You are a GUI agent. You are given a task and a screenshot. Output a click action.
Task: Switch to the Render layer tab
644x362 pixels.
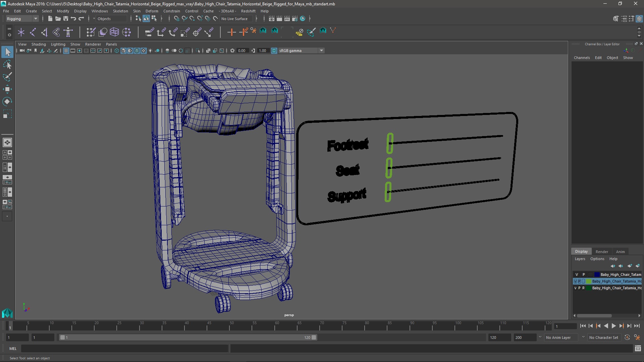point(602,252)
